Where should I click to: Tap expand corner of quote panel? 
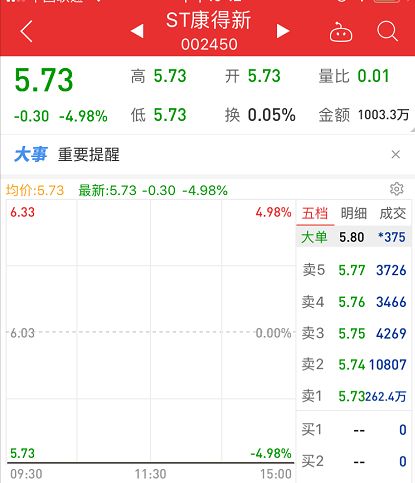click(x=413, y=130)
